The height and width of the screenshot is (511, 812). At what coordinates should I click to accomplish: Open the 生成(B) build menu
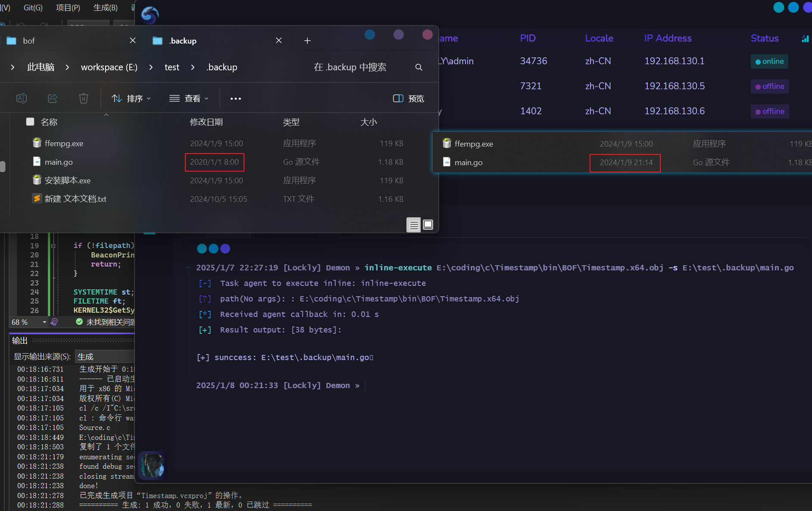(105, 8)
